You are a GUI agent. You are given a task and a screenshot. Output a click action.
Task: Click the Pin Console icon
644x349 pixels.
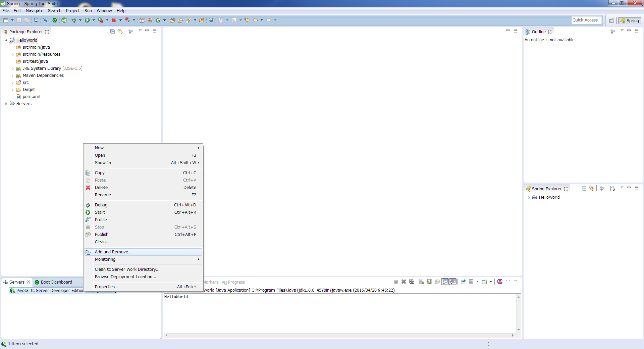(463, 282)
